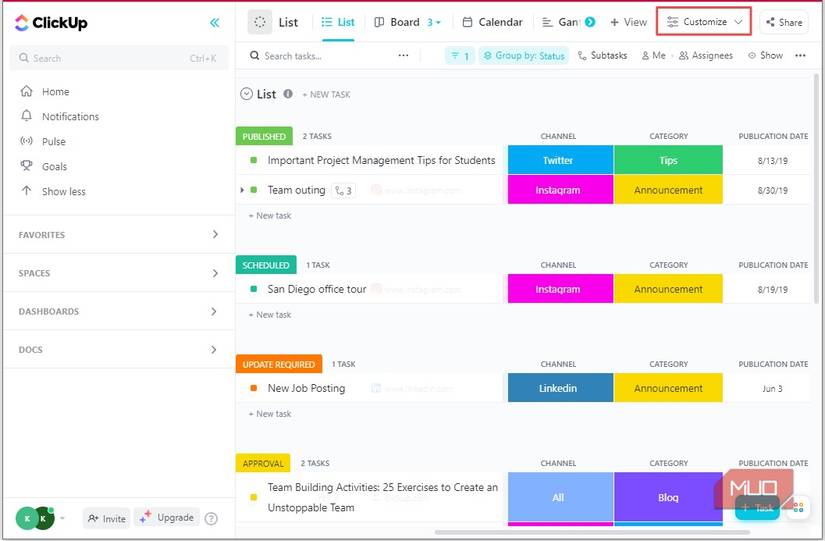Click subtask count badge on Team outing
825x541 pixels.
click(x=344, y=191)
